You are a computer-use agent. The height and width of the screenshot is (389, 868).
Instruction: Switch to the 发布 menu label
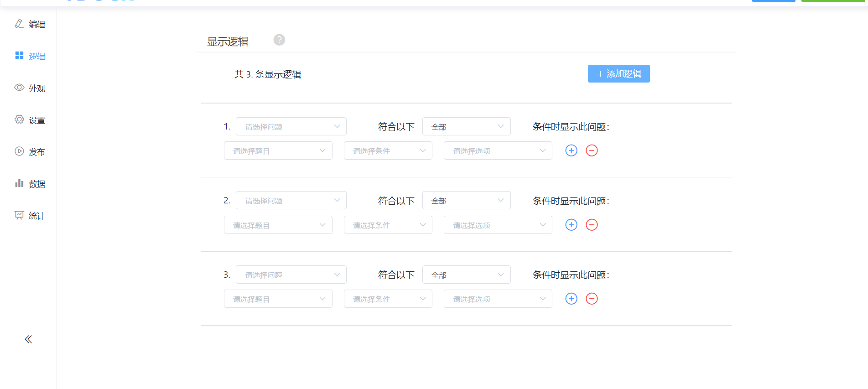37,152
